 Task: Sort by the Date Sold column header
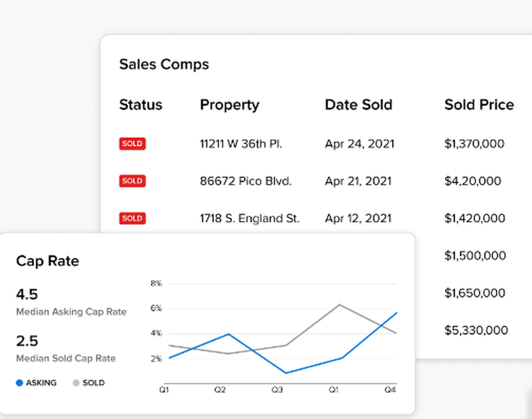(x=358, y=105)
